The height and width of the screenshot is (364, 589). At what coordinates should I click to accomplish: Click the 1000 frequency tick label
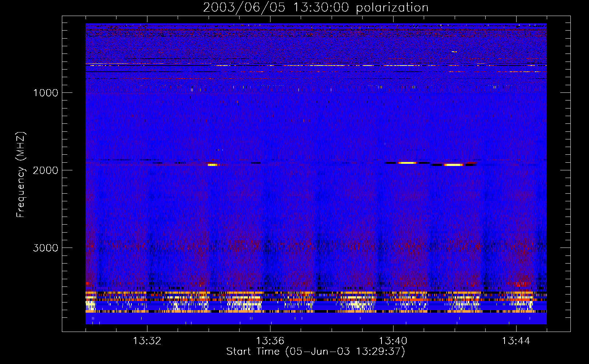click(46, 93)
